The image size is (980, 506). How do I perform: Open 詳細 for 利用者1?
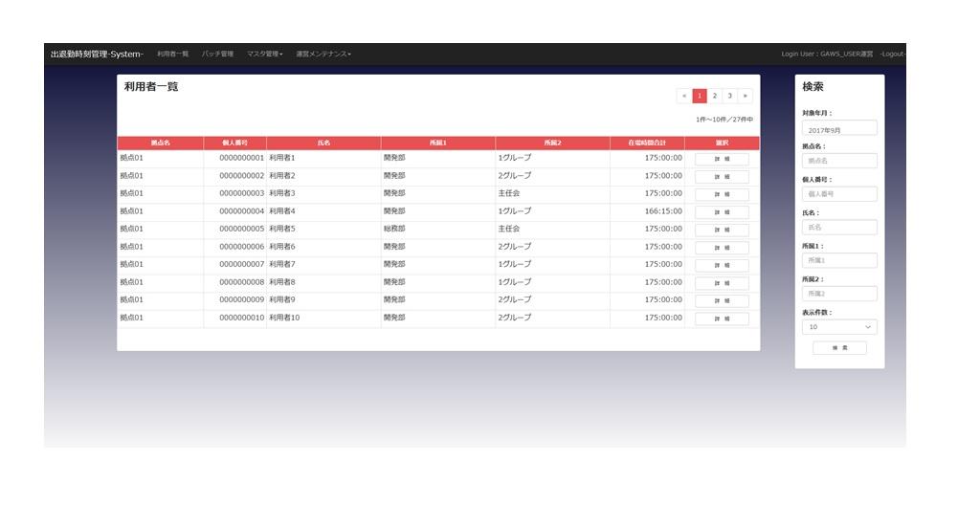pyautogui.click(x=722, y=159)
